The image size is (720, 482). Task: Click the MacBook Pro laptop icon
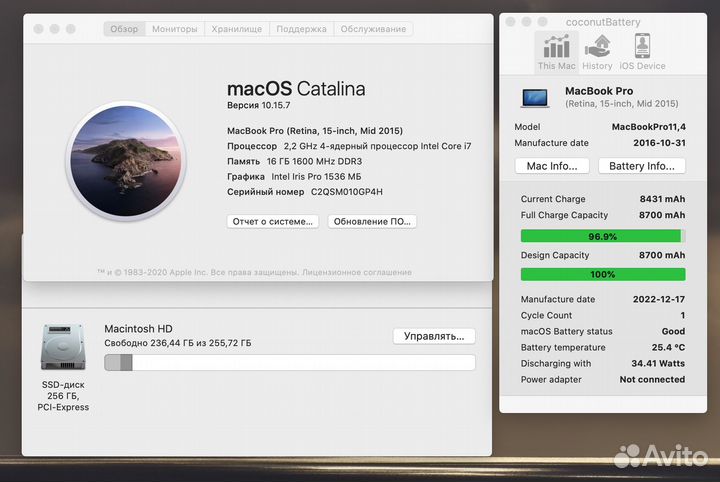[535, 98]
